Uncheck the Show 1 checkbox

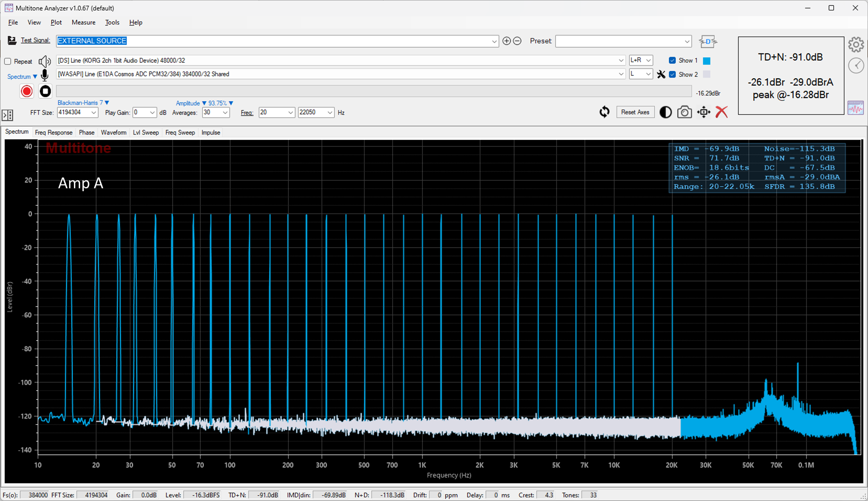click(672, 61)
